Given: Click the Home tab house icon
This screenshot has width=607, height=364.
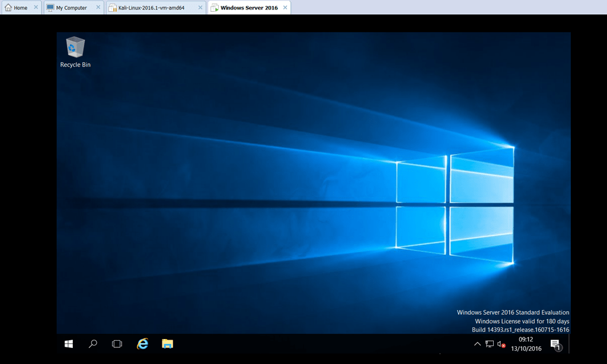Looking at the screenshot, I should click(8, 7).
